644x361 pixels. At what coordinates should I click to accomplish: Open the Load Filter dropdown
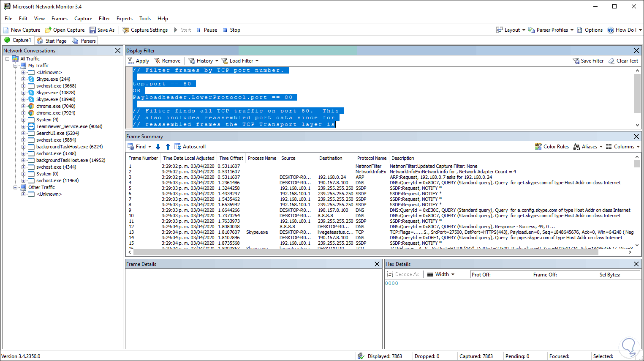point(240,61)
